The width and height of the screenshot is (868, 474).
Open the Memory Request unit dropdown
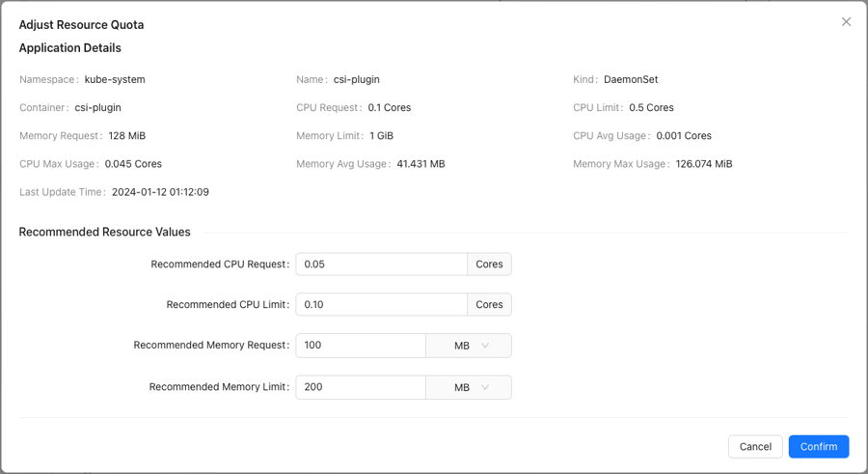(x=469, y=346)
